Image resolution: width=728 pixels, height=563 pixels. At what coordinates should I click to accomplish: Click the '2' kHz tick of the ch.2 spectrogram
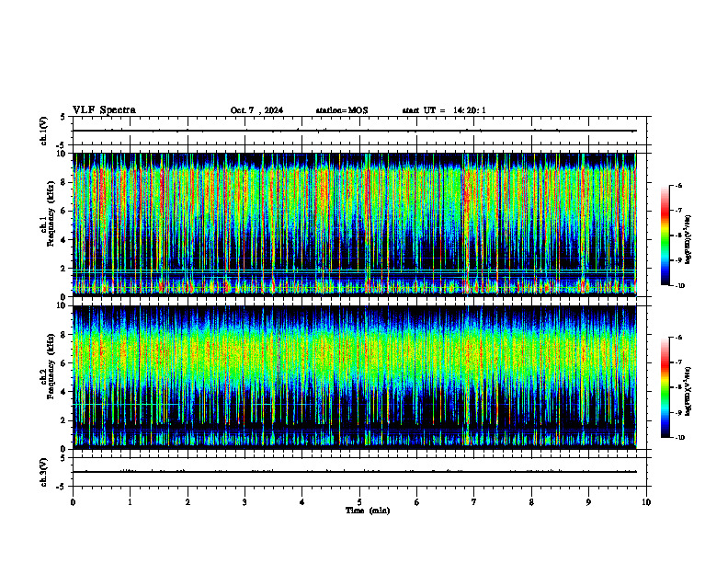click(x=63, y=420)
